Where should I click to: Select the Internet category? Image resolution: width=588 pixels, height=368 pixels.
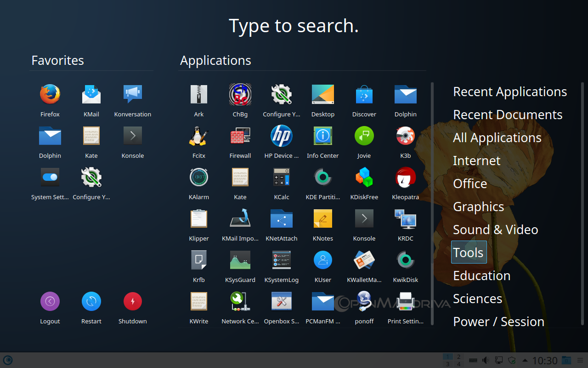476,161
